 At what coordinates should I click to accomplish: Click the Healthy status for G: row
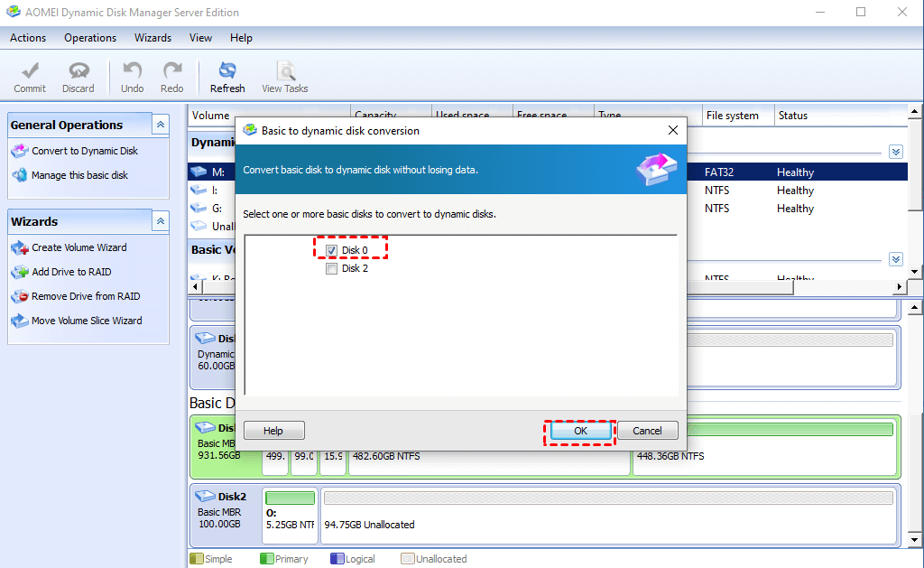(x=795, y=209)
